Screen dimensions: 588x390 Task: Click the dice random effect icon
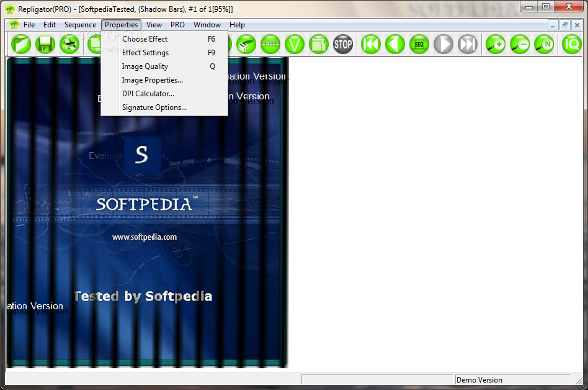pos(246,44)
